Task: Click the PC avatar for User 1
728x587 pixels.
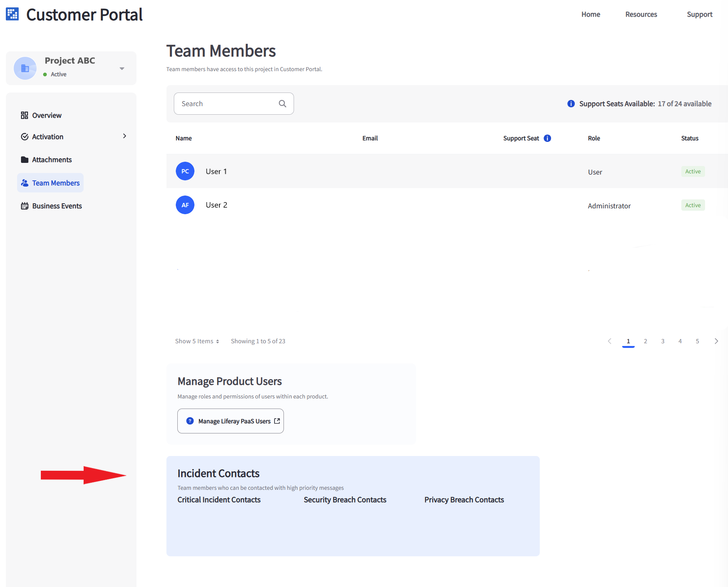Action: pos(185,171)
